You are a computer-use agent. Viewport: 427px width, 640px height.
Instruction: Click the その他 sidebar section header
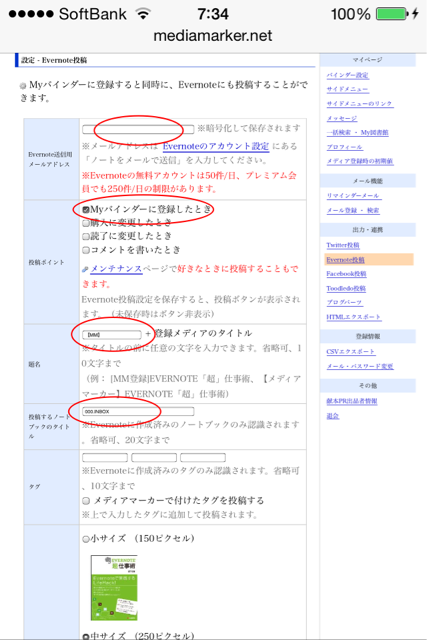tap(368, 386)
